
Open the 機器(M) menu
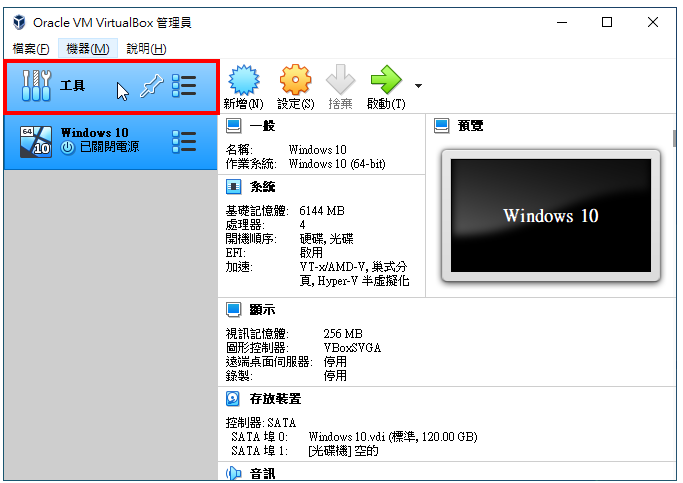coord(88,48)
